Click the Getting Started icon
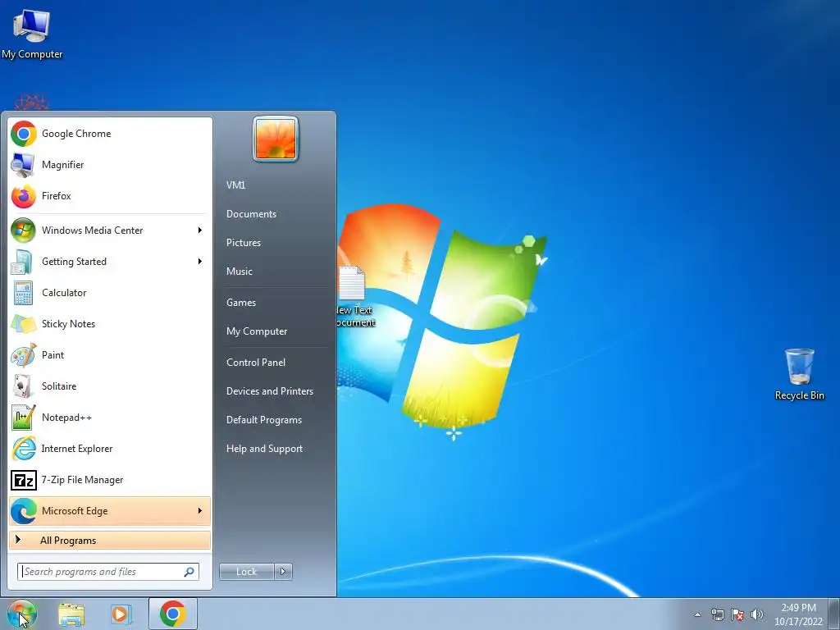 tap(23, 262)
